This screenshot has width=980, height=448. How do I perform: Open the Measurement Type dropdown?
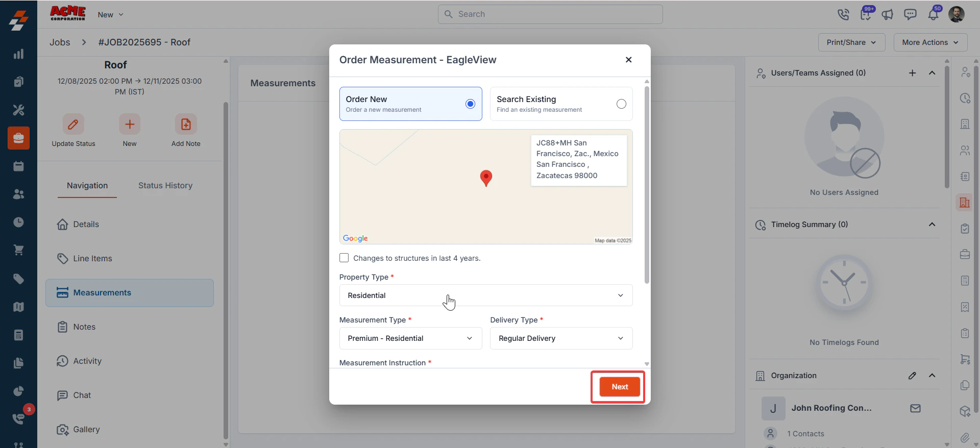coord(410,338)
